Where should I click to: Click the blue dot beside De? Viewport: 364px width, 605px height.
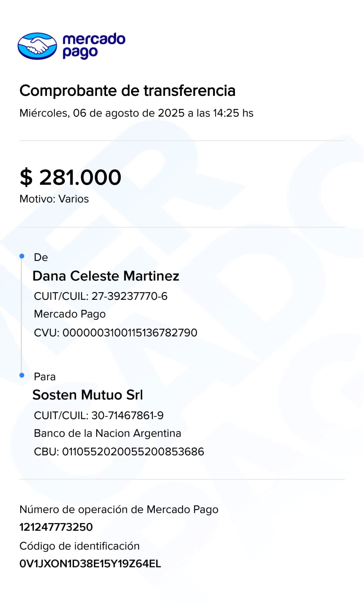coord(22,256)
